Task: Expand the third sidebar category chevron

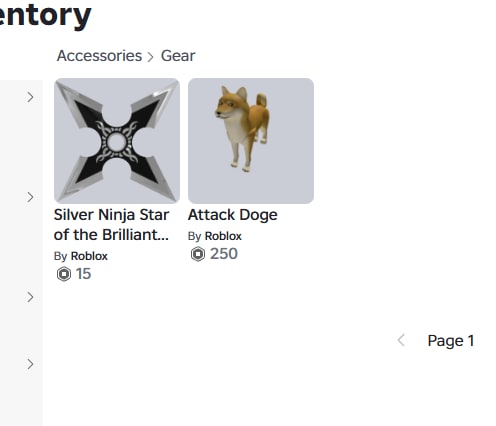Action: click(30, 297)
